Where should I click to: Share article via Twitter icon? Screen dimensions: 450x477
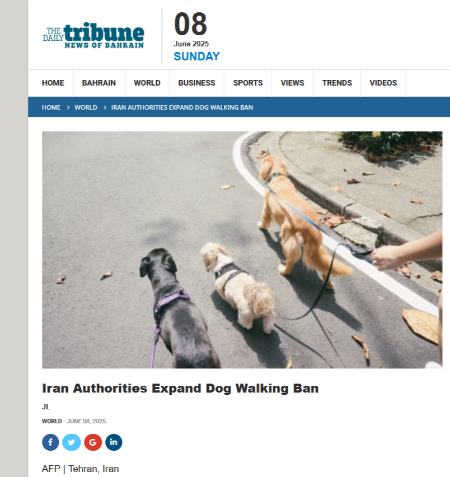click(x=72, y=442)
